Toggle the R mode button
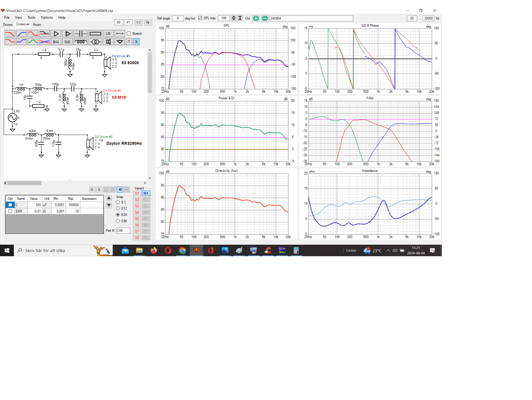 tap(120, 190)
